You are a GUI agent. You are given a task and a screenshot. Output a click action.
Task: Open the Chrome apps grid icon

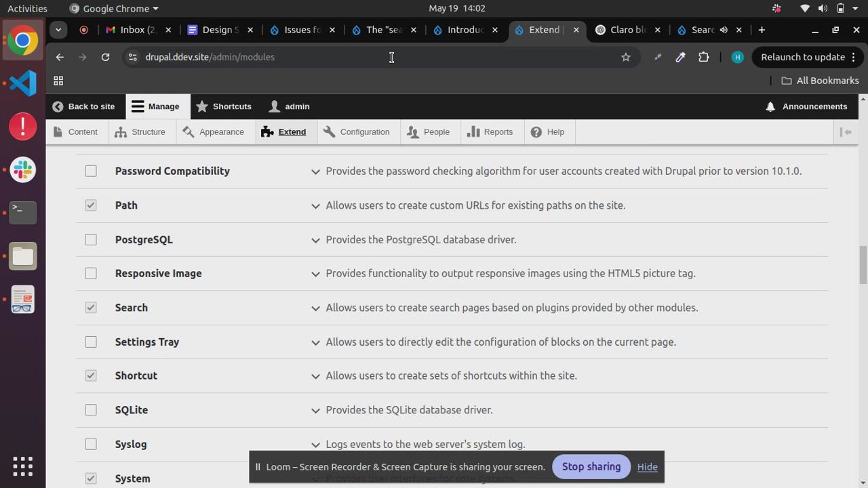click(x=58, y=81)
